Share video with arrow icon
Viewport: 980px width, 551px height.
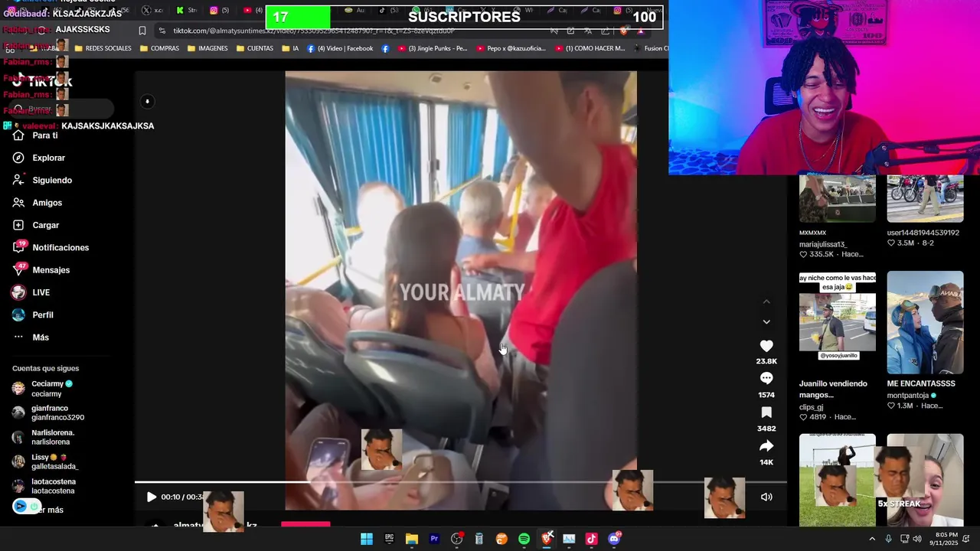[766, 446]
